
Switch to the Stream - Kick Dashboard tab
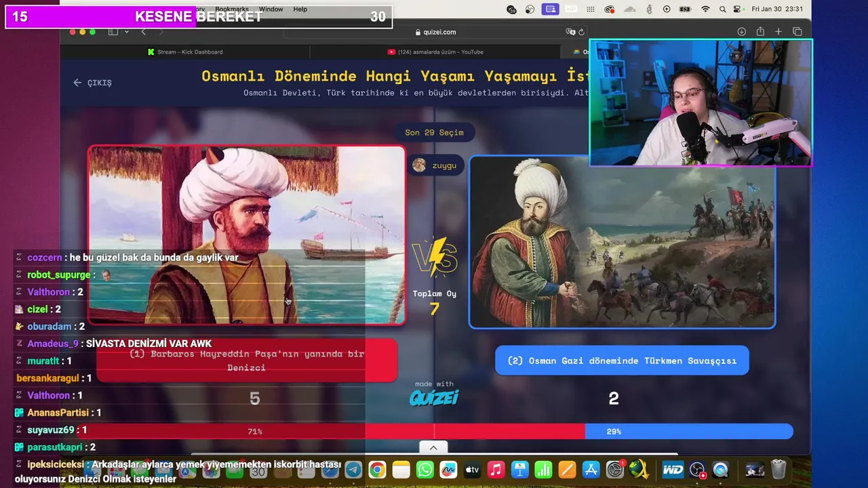point(184,52)
